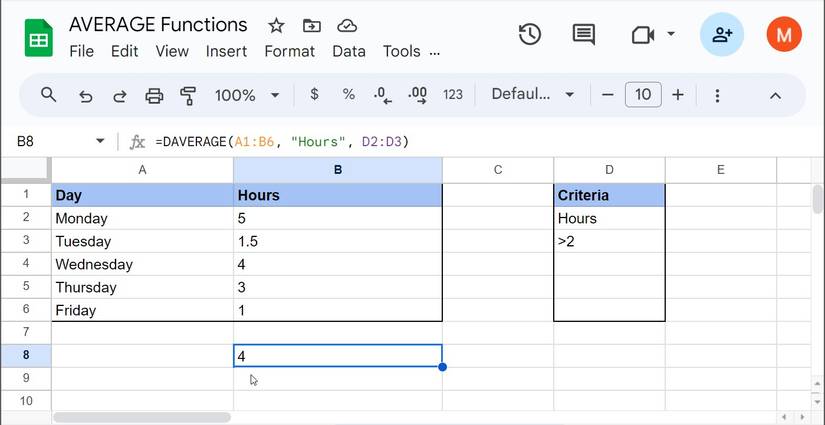Move document to folder icon
Image resolution: width=825 pixels, height=425 pixels.
pos(312,25)
